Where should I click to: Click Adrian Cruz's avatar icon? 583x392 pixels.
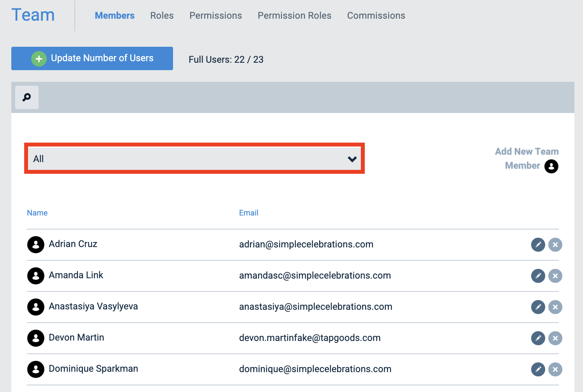pyautogui.click(x=36, y=245)
